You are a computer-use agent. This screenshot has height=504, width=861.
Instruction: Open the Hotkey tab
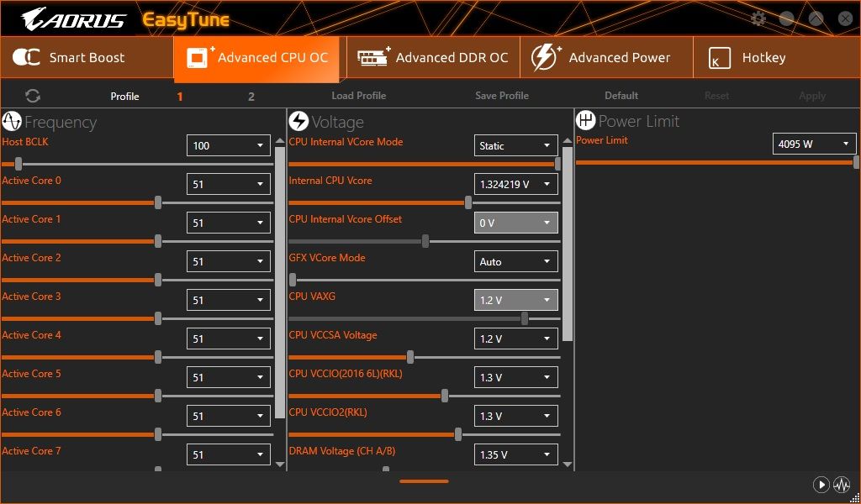click(x=777, y=58)
